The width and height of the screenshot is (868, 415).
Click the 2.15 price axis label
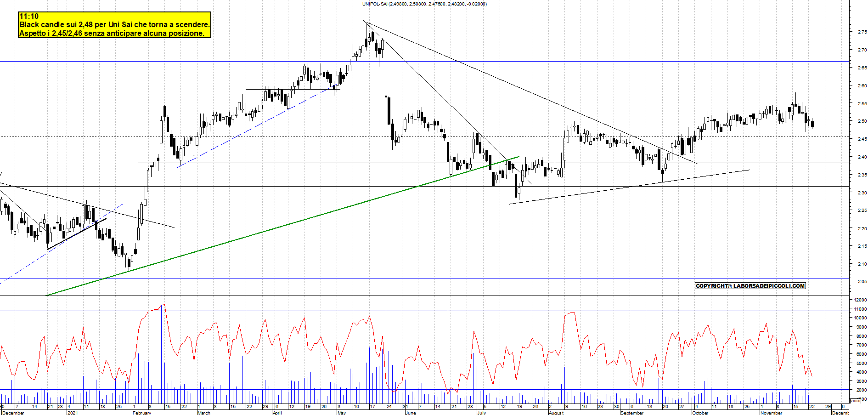(862, 246)
